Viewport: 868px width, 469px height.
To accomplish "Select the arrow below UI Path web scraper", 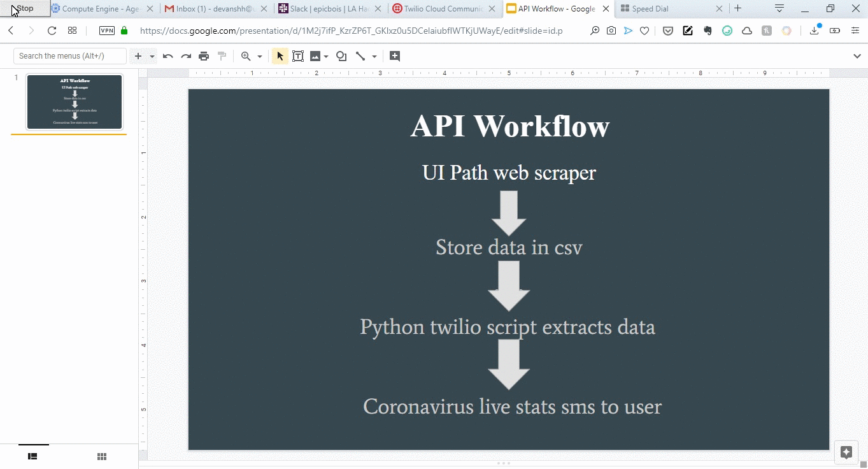I will point(509,213).
